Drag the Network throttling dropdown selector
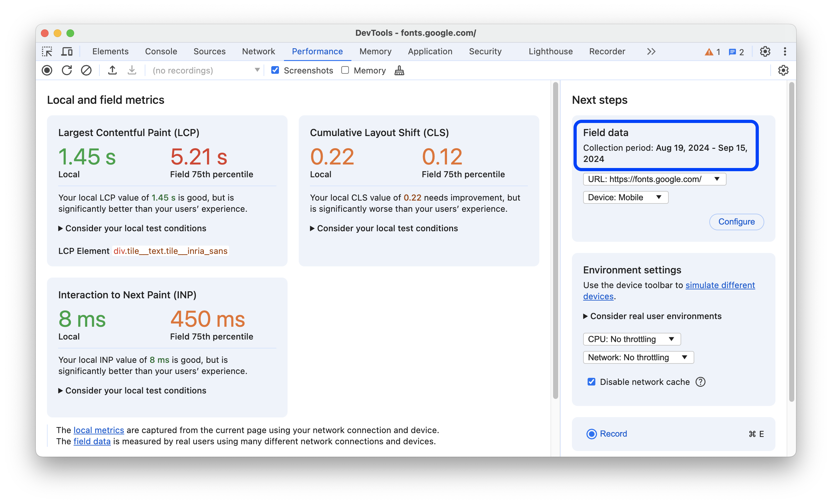This screenshot has width=832, height=504. pos(636,357)
